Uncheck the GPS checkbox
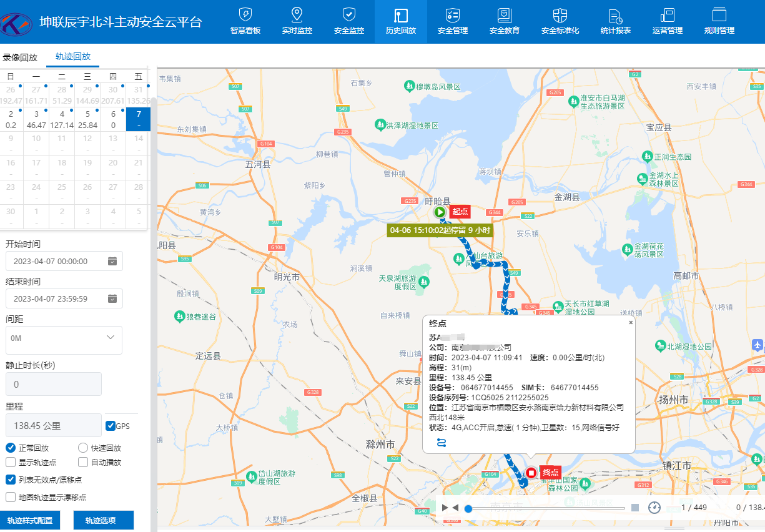The image size is (765, 532). click(x=111, y=426)
